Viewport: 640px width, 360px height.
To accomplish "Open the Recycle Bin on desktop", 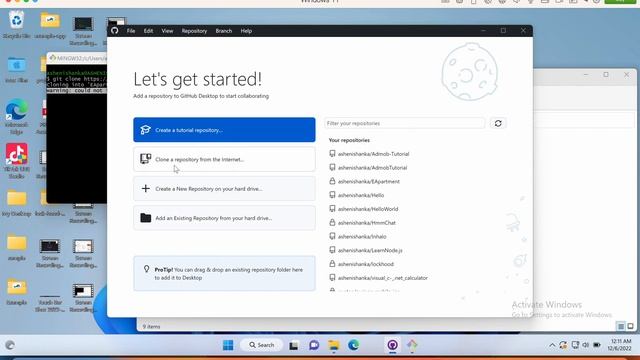I will pyautogui.click(x=16, y=24).
